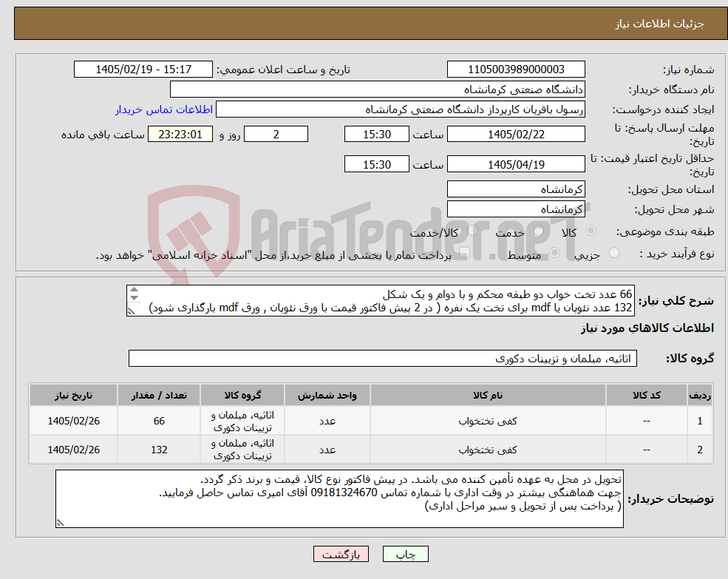The width and height of the screenshot is (728, 579).
Task: Click the تاریخ نیاز column header
Action: [x=73, y=395]
